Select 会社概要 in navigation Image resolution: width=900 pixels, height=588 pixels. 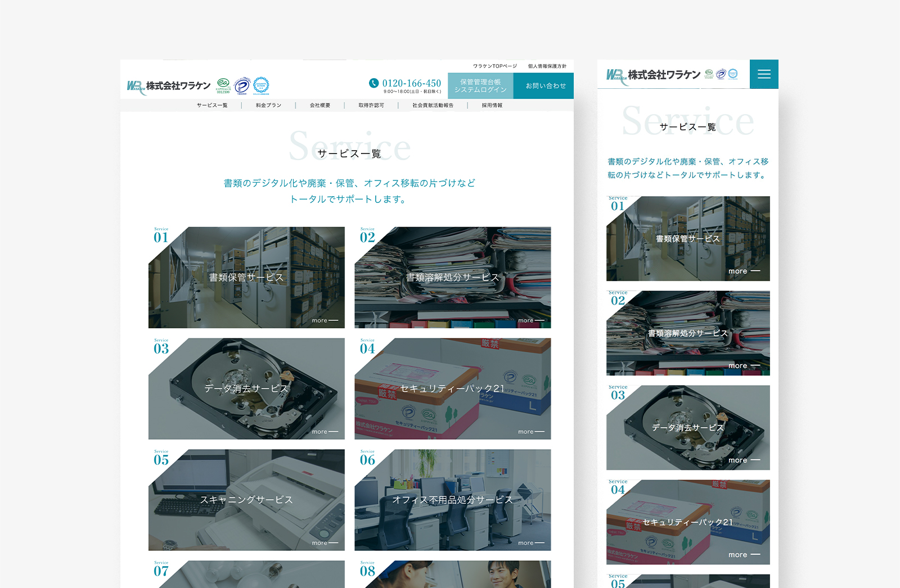point(320,105)
